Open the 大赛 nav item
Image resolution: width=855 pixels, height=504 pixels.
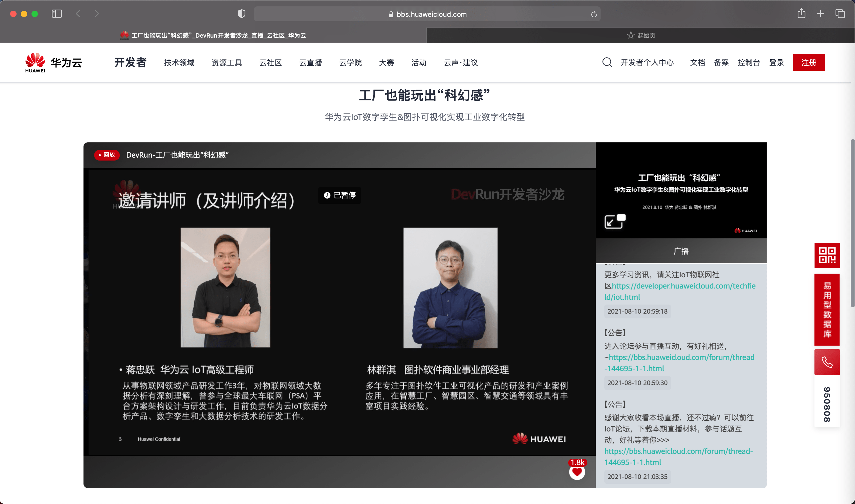[386, 62]
